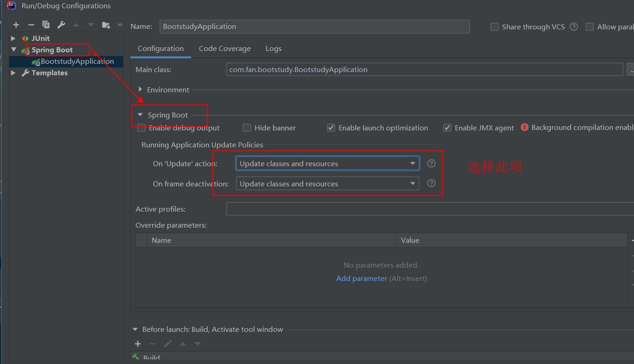Screen dimensions: 634x364
Task: Open help icon for frame deactivation
Action: pos(431,183)
